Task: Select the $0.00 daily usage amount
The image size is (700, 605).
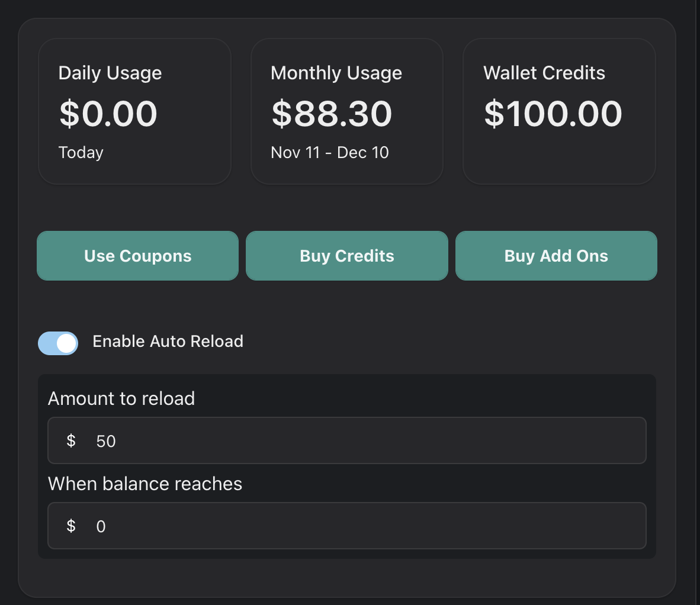Action: (108, 114)
